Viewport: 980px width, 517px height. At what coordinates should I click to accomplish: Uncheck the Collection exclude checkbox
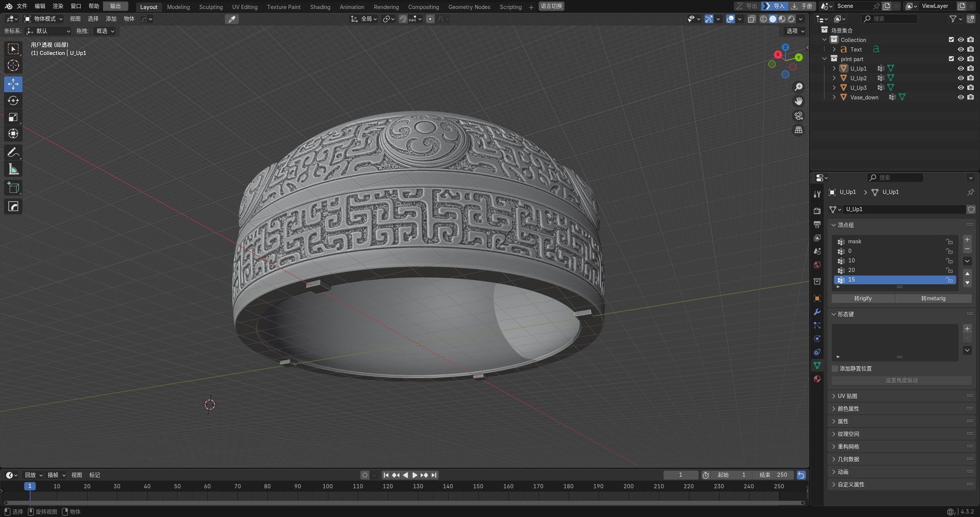(x=951, y=40)
